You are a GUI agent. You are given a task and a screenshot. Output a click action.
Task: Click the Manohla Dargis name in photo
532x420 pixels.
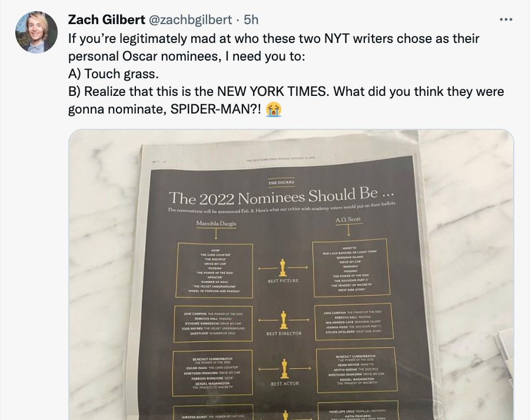click(x=216, y=224)
